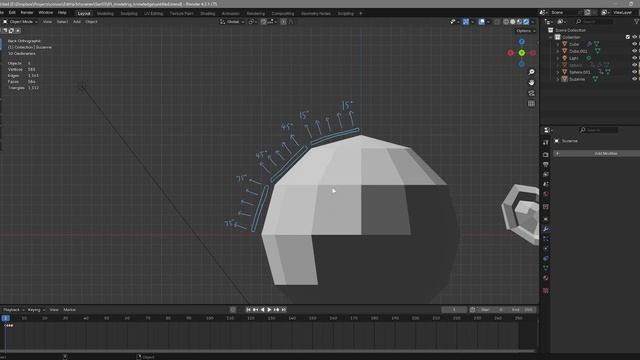The width and height of the screenshot is (640, 360).
Task: Open the Tool properties tab icon
Action: (546, 142)
